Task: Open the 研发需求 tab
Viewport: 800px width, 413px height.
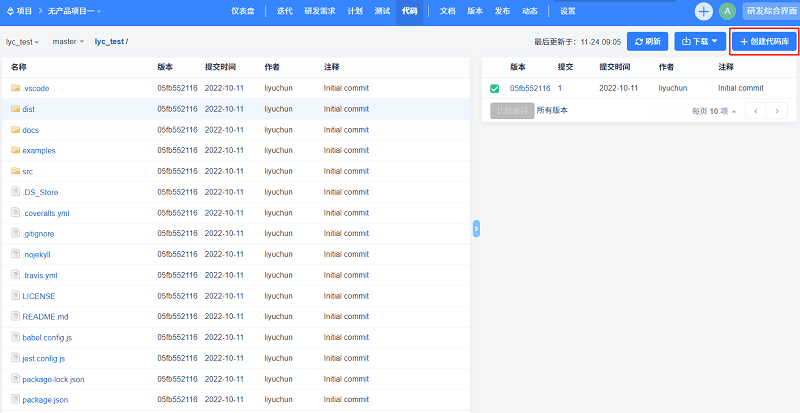Action: (x=320, y=11)
